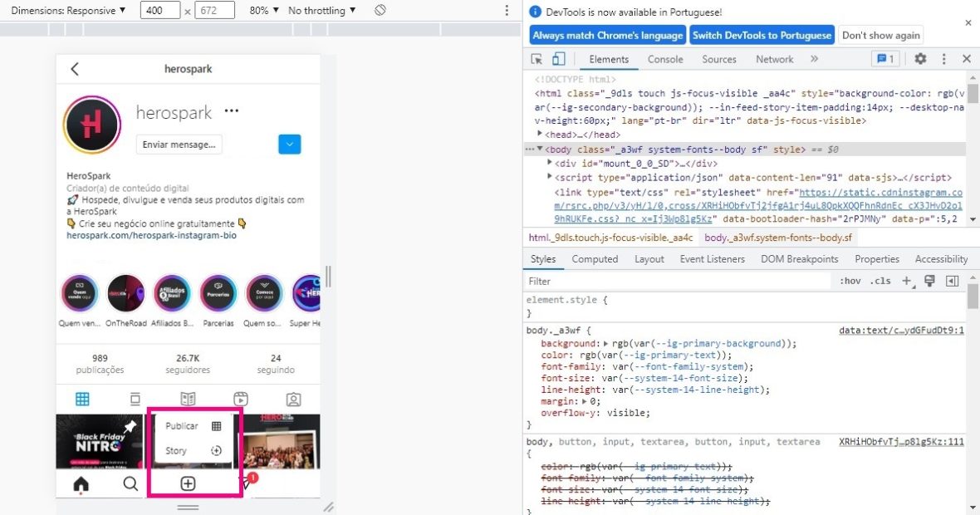Viewport: 980px width, 515px height.
Task: Toggle the :hov element state panel
Action: point(850,281)
